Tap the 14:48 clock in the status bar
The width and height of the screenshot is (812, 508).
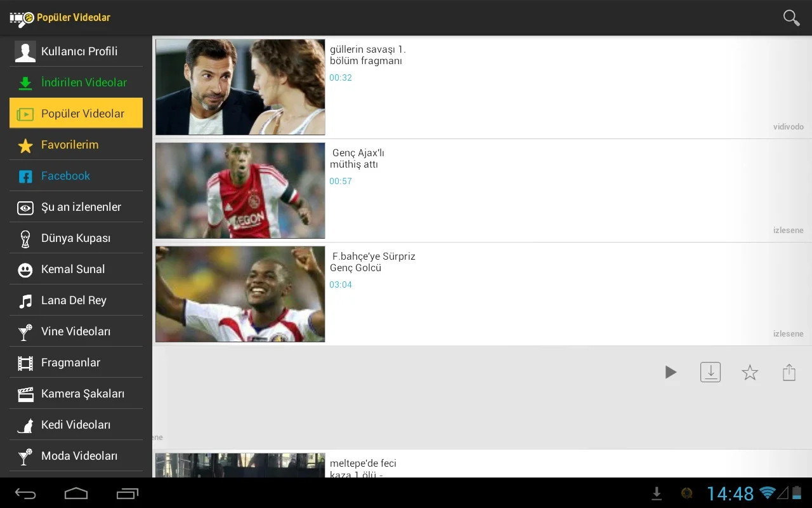[731, 493]
